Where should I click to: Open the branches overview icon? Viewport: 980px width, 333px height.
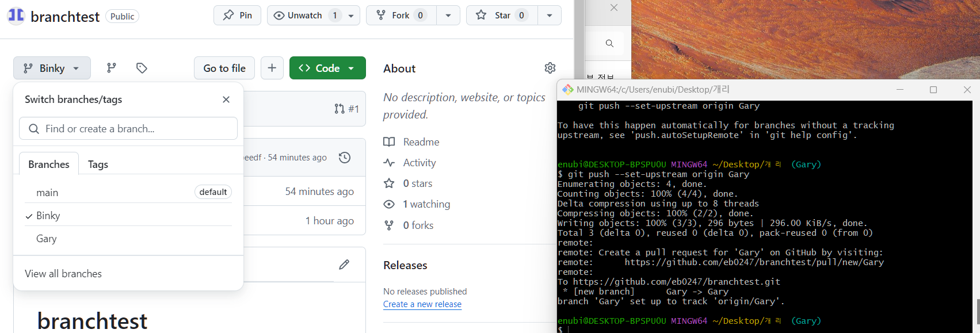coord(112,68)
